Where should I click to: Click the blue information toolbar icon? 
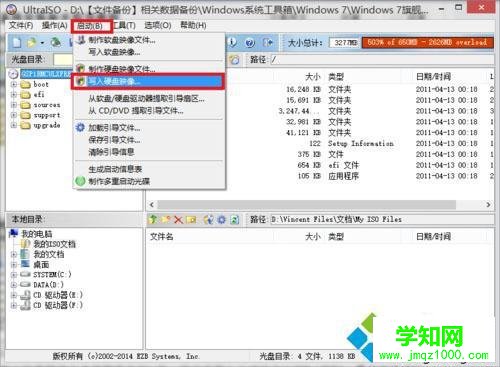pos(233,42)
